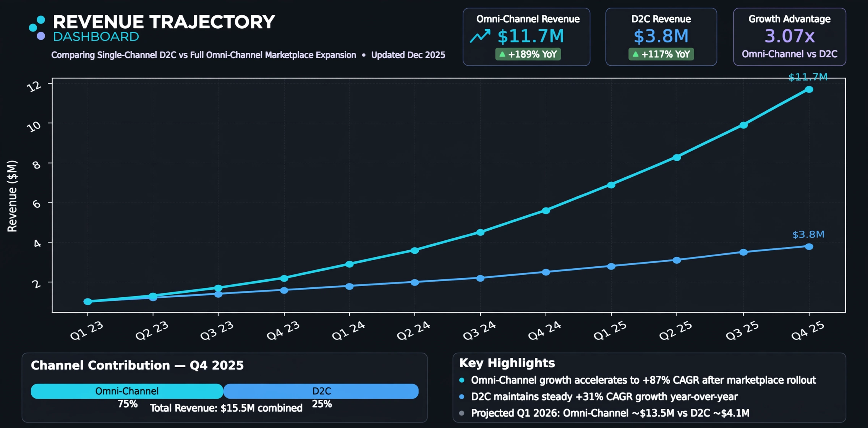Click the D2C Q1 25 data point

point(611,266)
